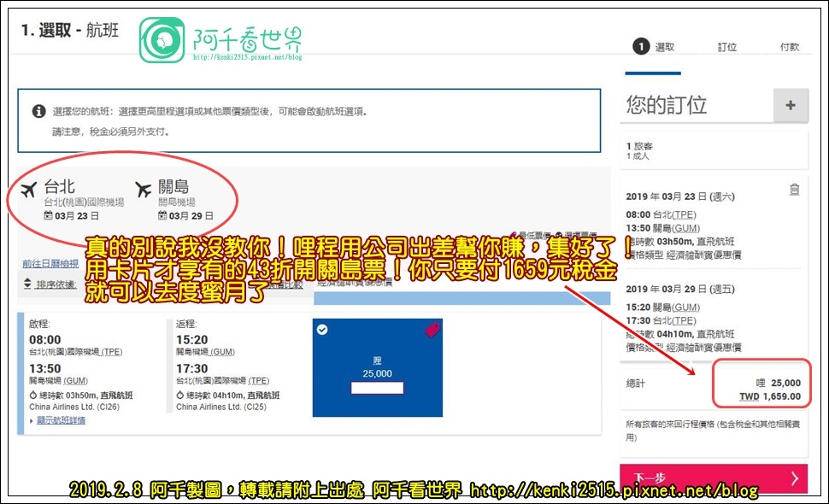Click the clock icon beside 總時數 04h10m
829x504 pixels.
click(x=179, y=396)
